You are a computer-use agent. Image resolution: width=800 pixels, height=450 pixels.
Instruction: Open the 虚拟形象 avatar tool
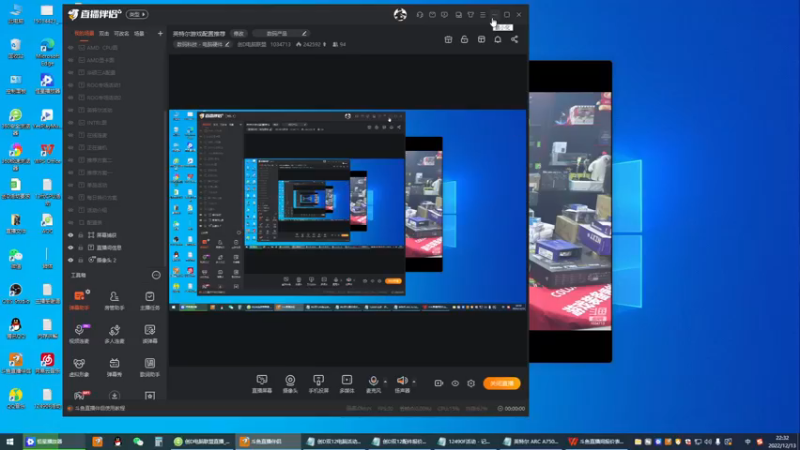[x=79, y=367]
